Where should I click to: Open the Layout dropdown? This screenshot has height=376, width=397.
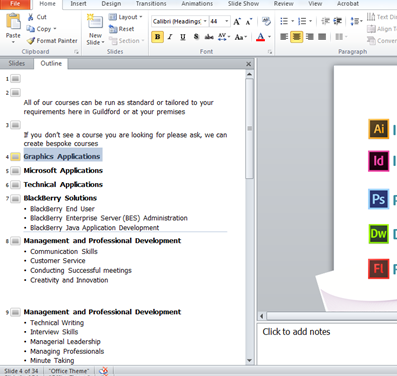pos(126,17)
